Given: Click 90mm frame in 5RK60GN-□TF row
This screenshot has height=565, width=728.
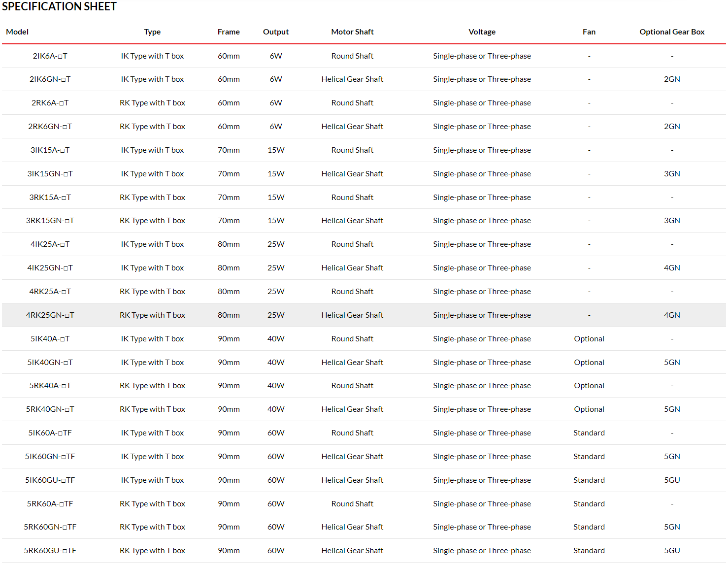Looking at the screenshot, I should point(229,527).
